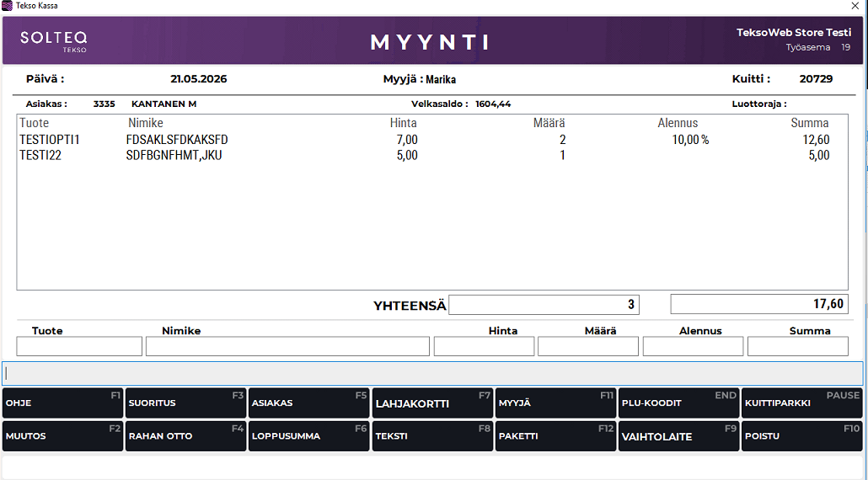Focus the Määrä entry field
The width and height of the screenshot is (868, 480).
click(588, 346)
